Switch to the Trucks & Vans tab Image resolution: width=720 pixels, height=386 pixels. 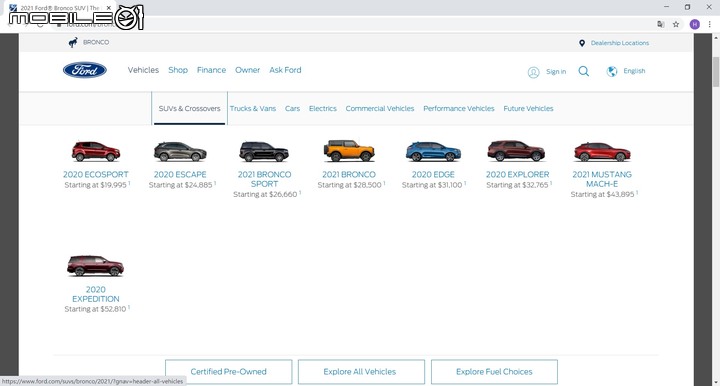point(253,108)
